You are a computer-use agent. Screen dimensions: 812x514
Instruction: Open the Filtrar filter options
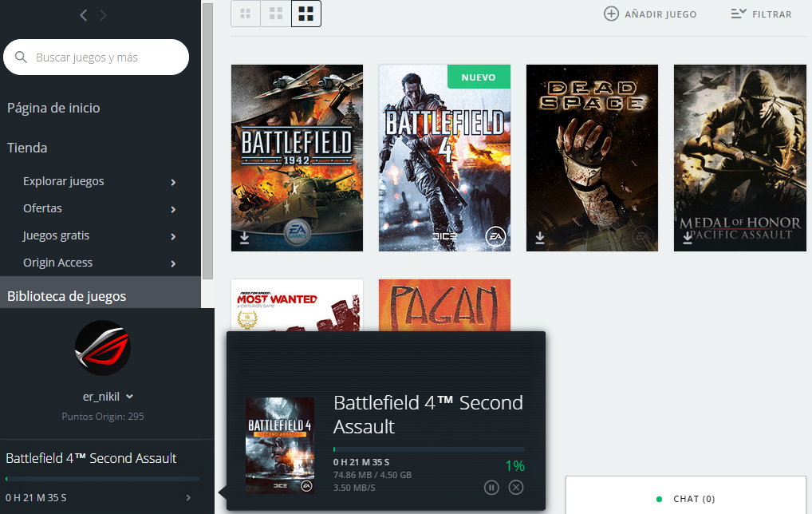click(761, 14)
